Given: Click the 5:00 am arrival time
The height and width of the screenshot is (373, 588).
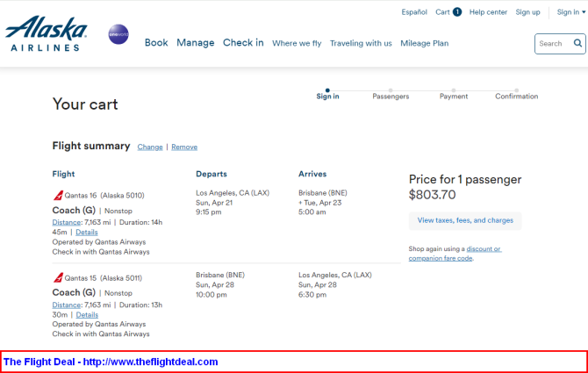Looking at the screenshot, I should tap(312, 212).
